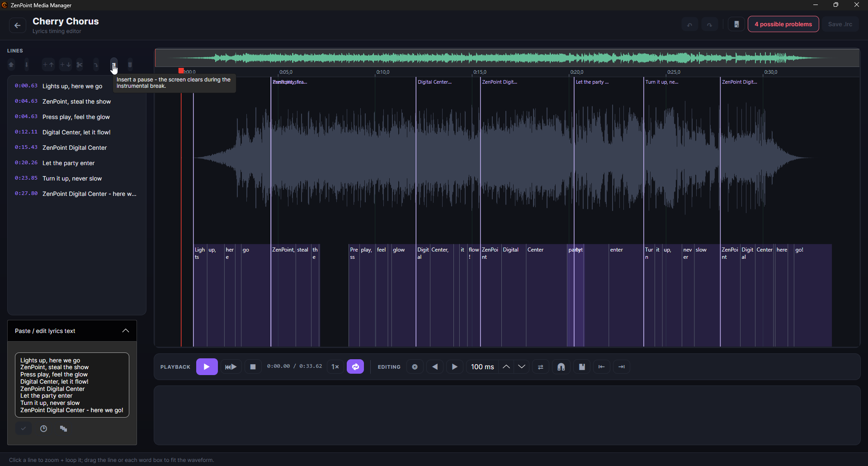The height and width of the screenshot is (466, 868).
Task: Add a new line above
Action: coord(48,65)
